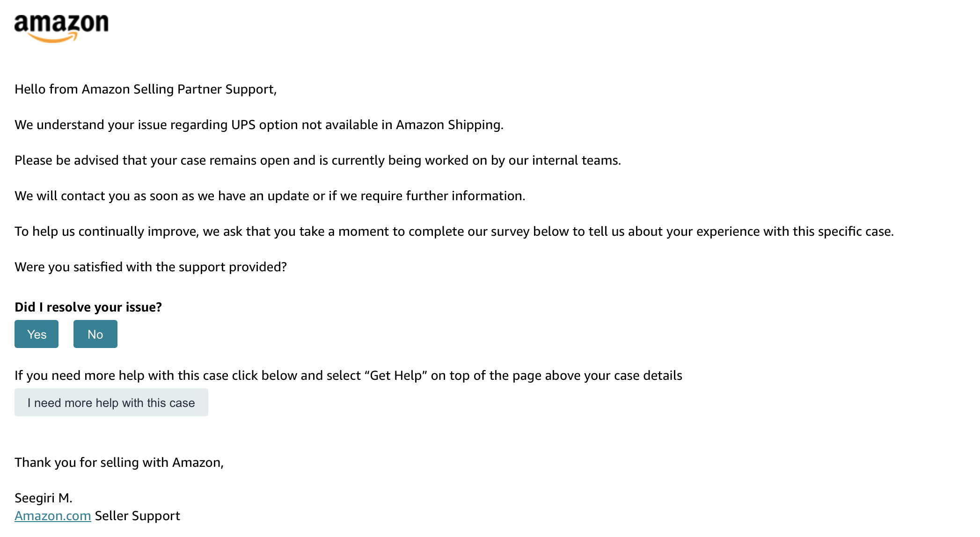
Task: Click the 'Hello from Amazon Selling Partner Support' greeting
Action: (146, 89)
